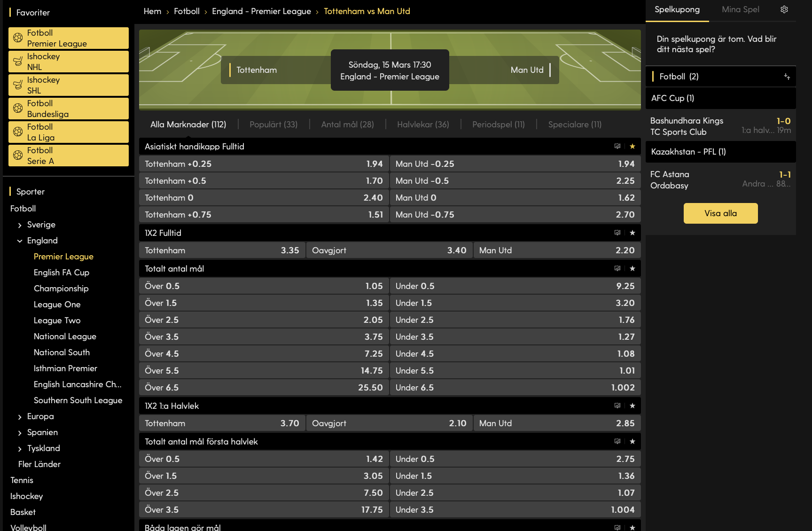Screen dimensions: 812x531
Task: Expand the Sverige section
Action: [20, 225]
